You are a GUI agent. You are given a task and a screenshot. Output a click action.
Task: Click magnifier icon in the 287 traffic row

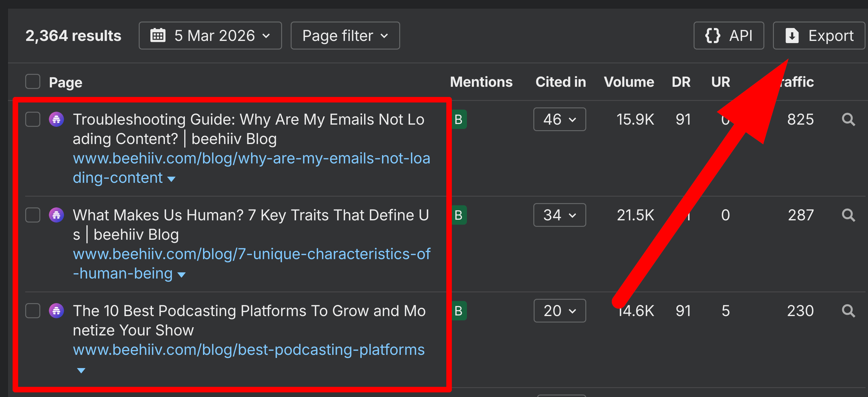pyautogui.click(x=848, y=215)
